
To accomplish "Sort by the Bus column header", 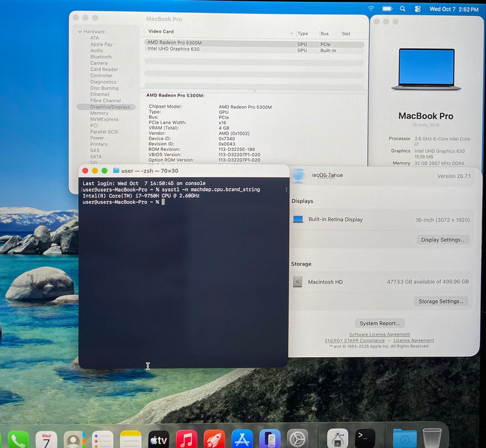I will coord(324,33).
